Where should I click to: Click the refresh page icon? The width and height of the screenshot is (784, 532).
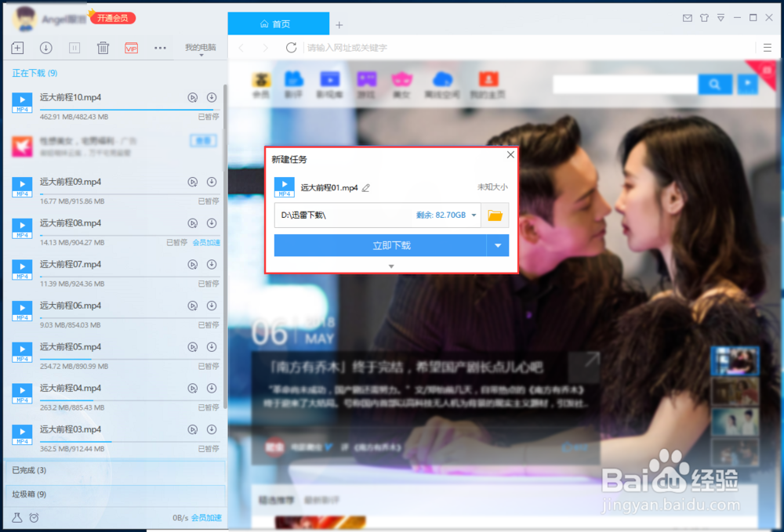click(291, 48)
